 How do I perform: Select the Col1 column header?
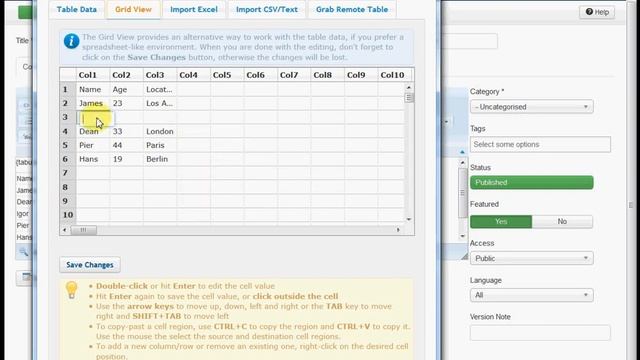coord(93,75)
